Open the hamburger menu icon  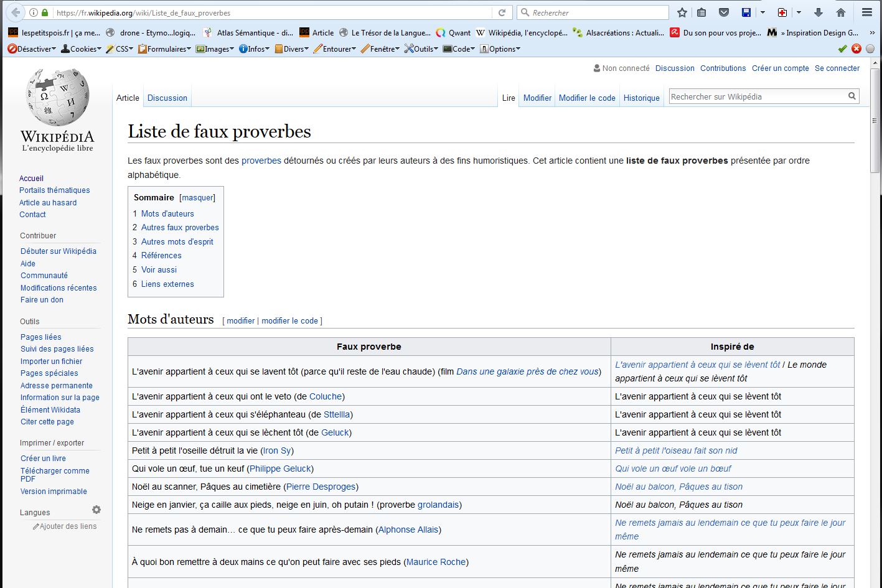pos(866,12)
